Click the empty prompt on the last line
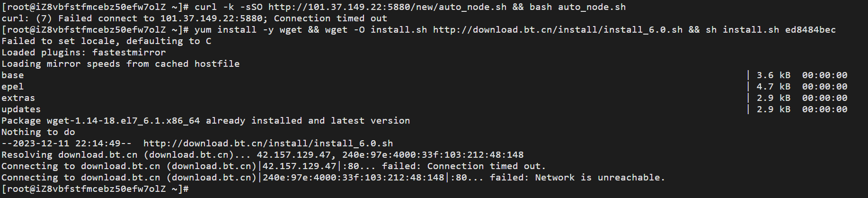Image resolution: width=868 pixels, height=198 pixels. click(x=96, y=189)
